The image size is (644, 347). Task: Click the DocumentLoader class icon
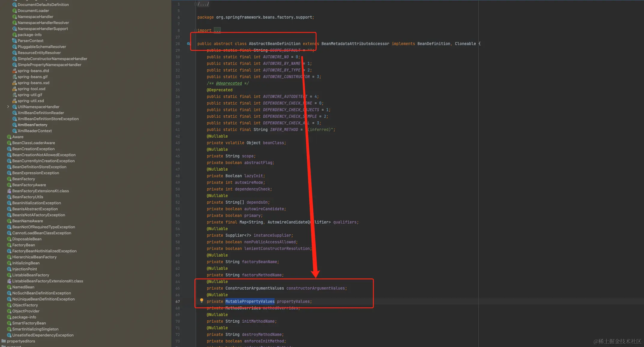click(14, 11)
